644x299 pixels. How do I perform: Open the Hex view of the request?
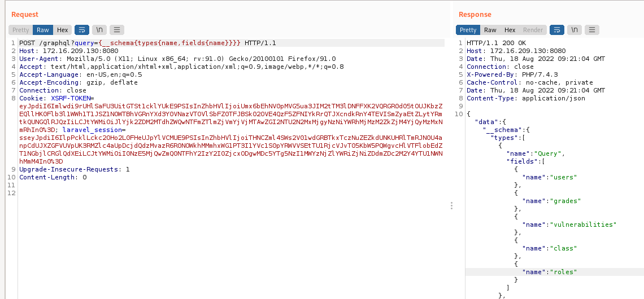[62, 30]
